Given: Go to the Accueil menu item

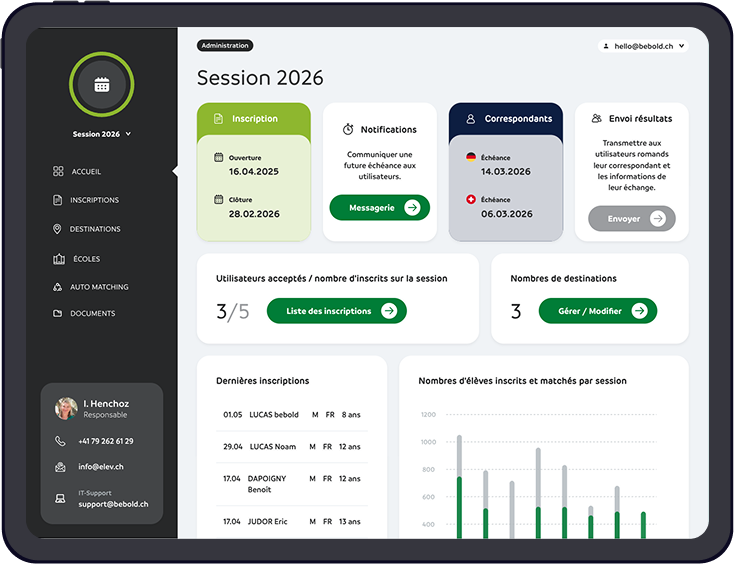Looking at the screenshot, I should click(x=85, y=172).
